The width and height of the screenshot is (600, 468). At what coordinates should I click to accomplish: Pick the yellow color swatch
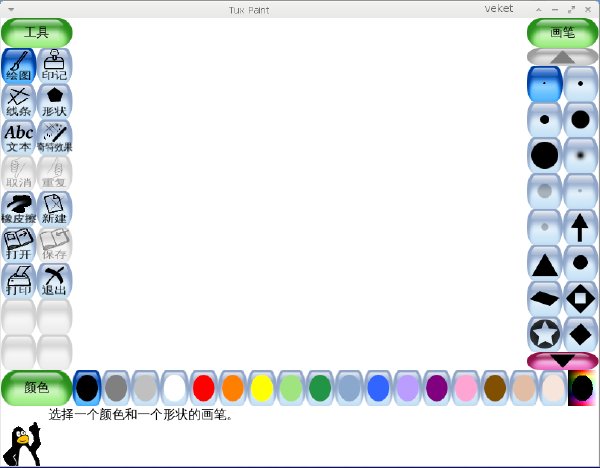(x=262, y=388)
